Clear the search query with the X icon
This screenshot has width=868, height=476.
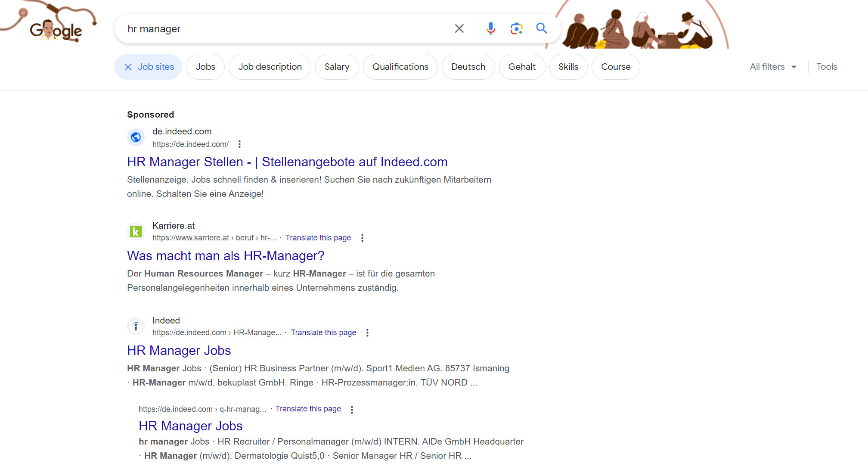pos(459,28)
